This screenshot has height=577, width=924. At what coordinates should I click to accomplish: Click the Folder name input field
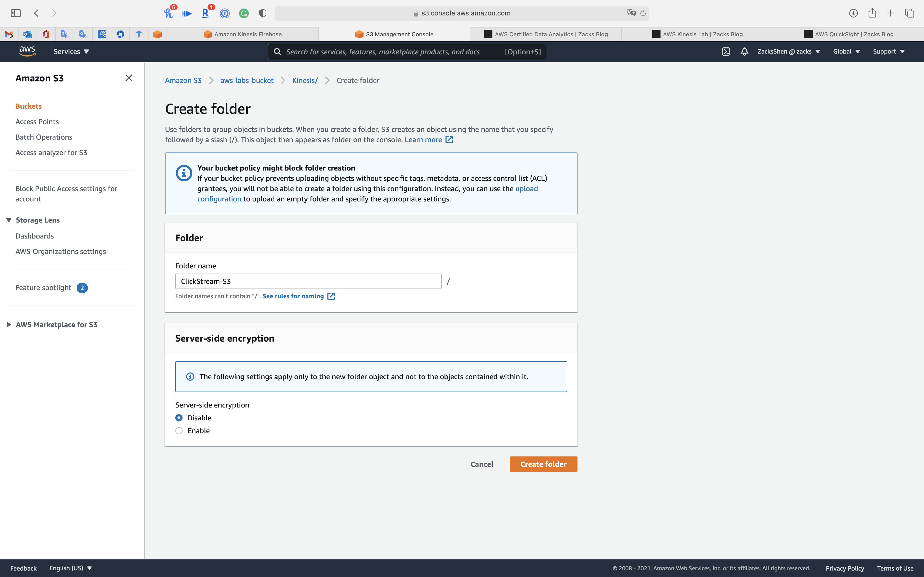(308, 281)
